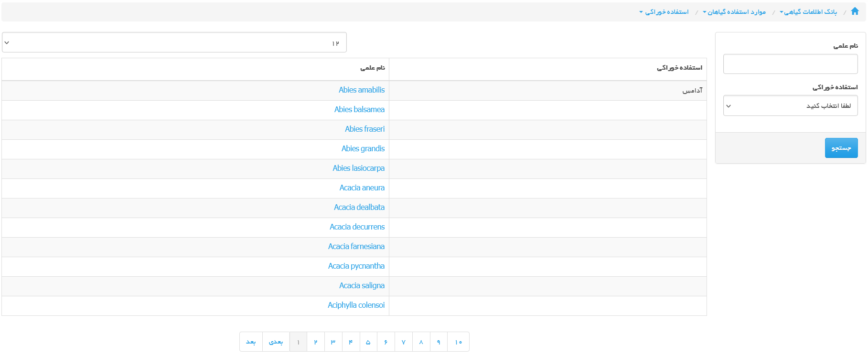Go to page ۵ in pagination
Screen dimensions: 868x355
(368, 342)
